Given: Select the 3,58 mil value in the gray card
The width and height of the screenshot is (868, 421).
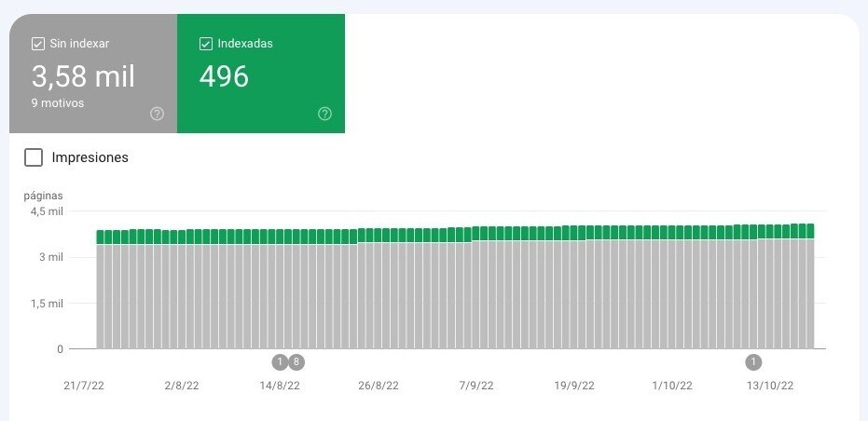Looking at the screenshot, I should [83, 75].
